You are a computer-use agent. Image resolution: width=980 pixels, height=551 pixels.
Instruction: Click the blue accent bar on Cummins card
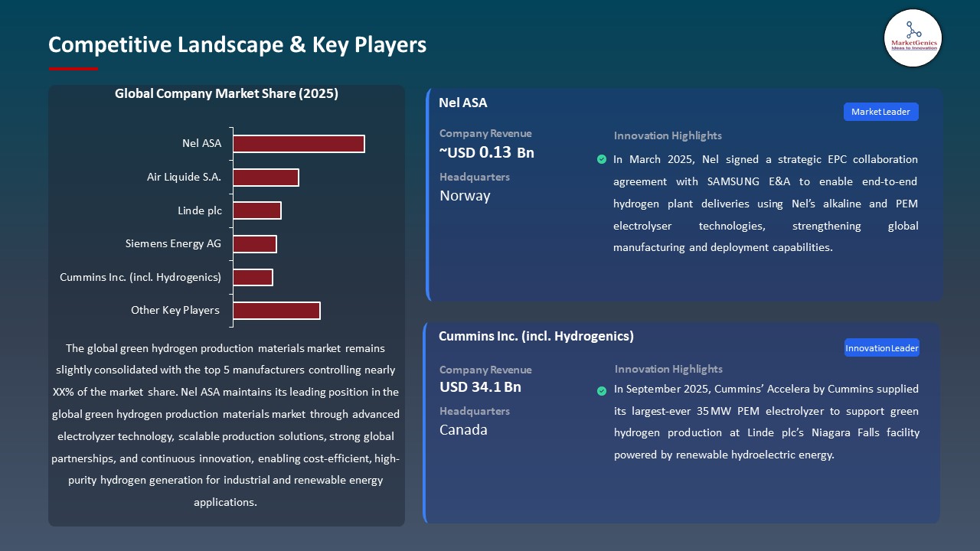pyautogui.click(x=427, y=422)
